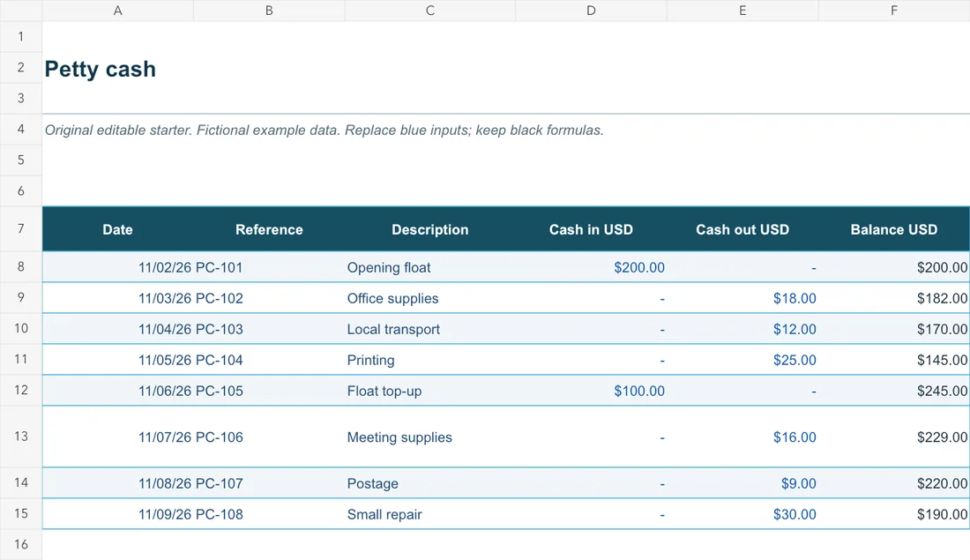Select reference cell "PC-101"
Screen dimensions: 970x560
269,267
